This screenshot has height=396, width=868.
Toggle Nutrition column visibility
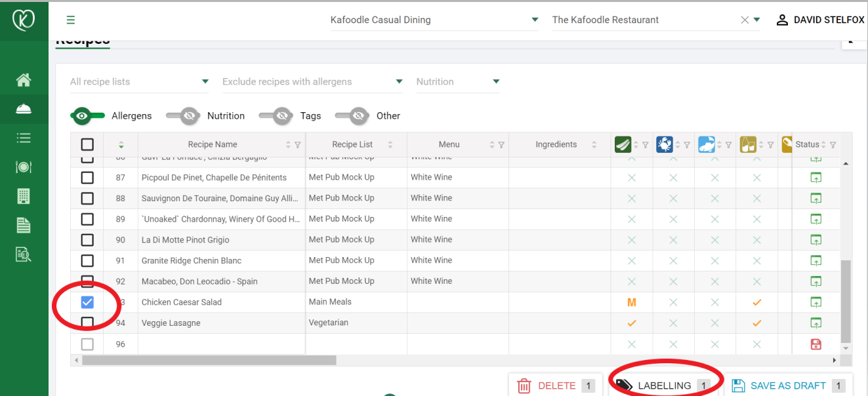point(182,115)
